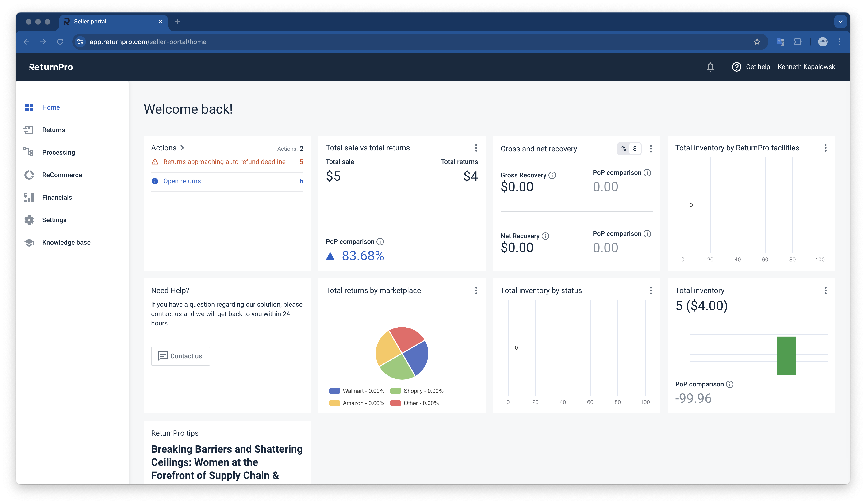Screen dimensions: 866x504
Task: Select Processing from the sidebar
Action: [x=58, y=152]
